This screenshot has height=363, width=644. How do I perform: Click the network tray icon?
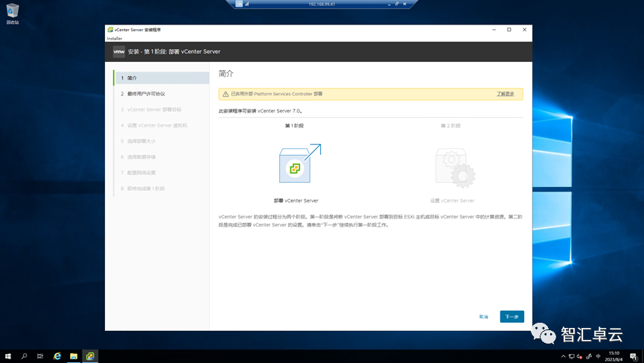(x=571, y=356)
